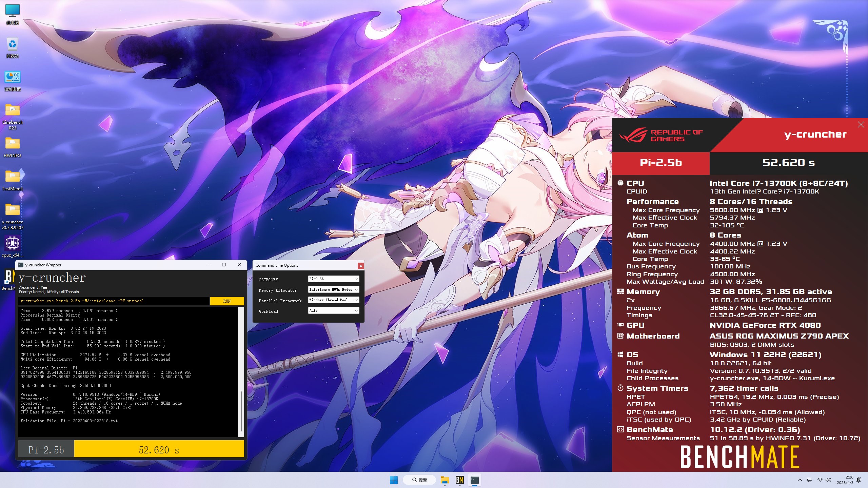
Task: Click 'Spot Check: Good through 2,500,000,000' line
Action: (66, 386)
